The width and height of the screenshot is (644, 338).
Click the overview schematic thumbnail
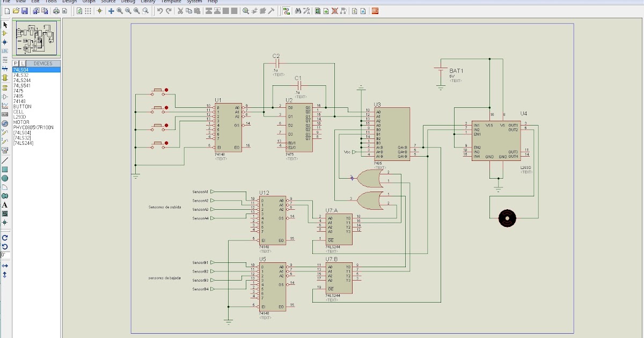coord(36,39)
